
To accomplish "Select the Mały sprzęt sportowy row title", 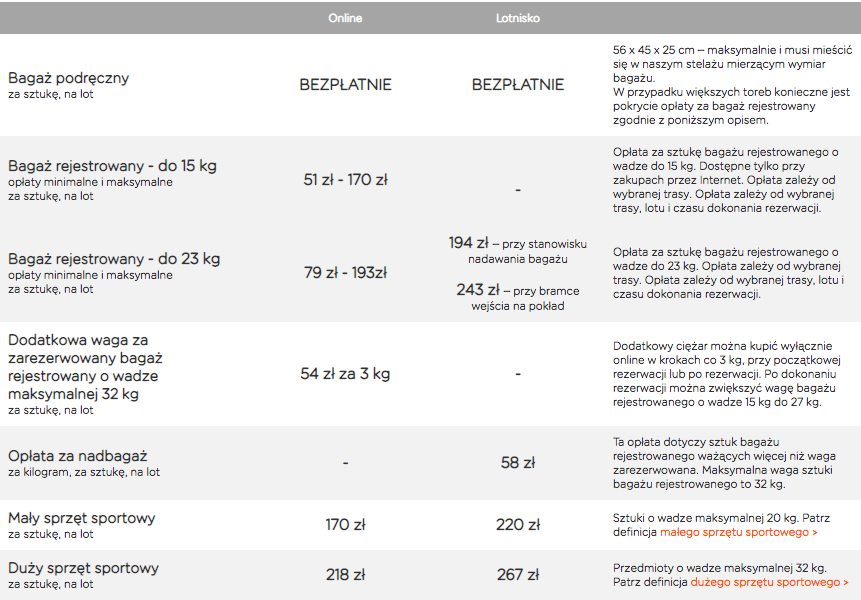I will coord(81,518).
